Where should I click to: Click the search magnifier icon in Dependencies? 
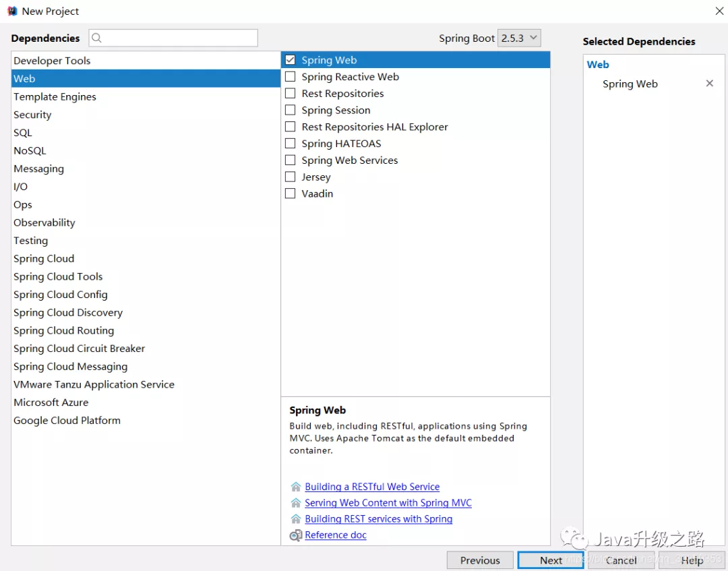[96, 38]
